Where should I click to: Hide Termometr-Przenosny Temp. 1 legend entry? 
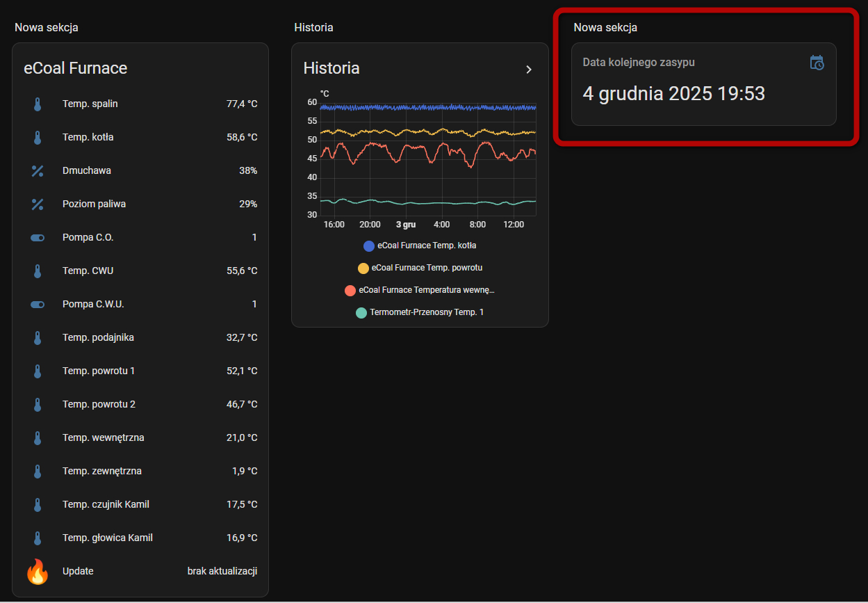[420, 312]
